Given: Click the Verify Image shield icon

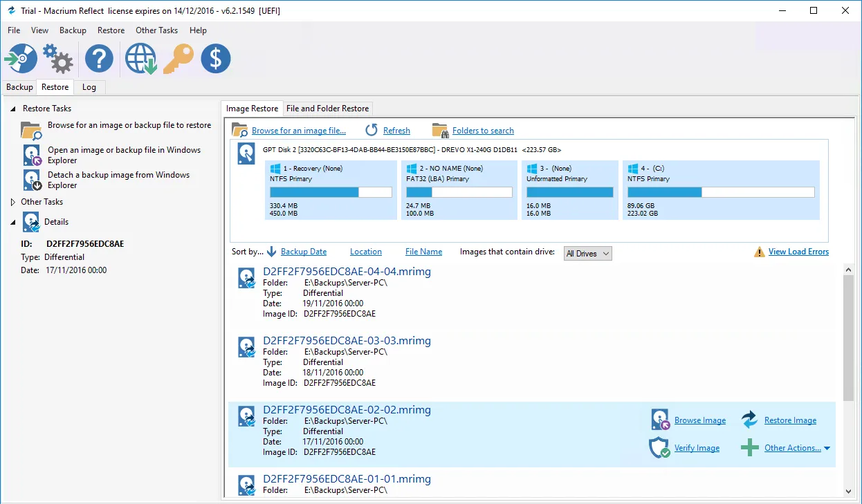Looking at the screenshot, I should point(659,448).
